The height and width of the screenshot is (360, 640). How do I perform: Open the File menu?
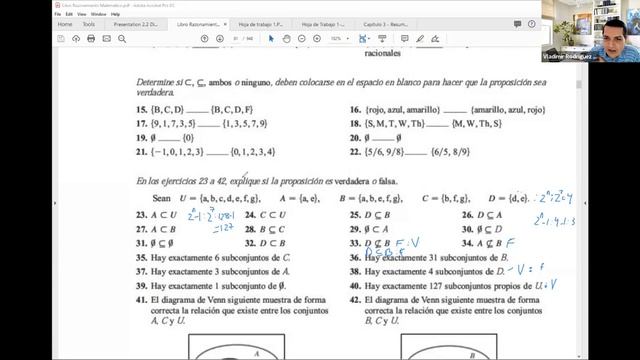58,14
